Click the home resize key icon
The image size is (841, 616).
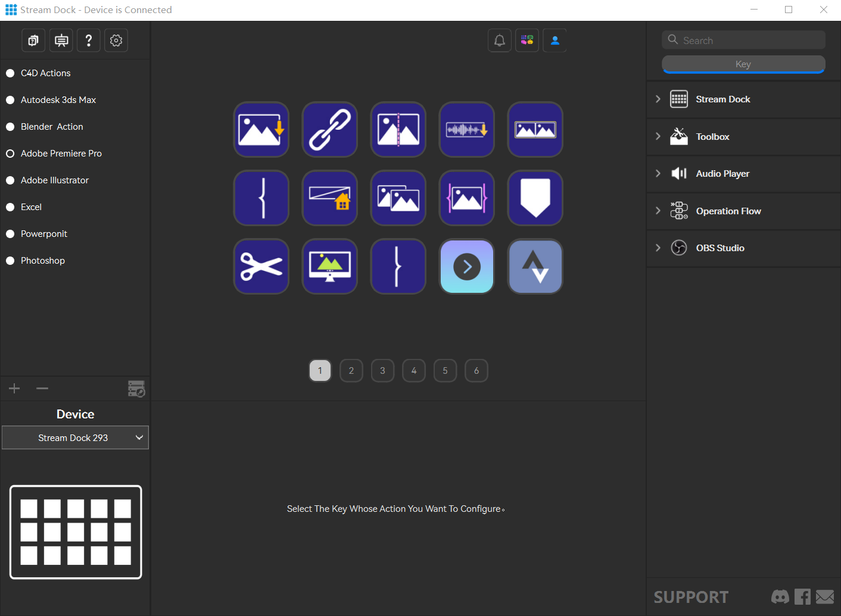tap(330, 198)
